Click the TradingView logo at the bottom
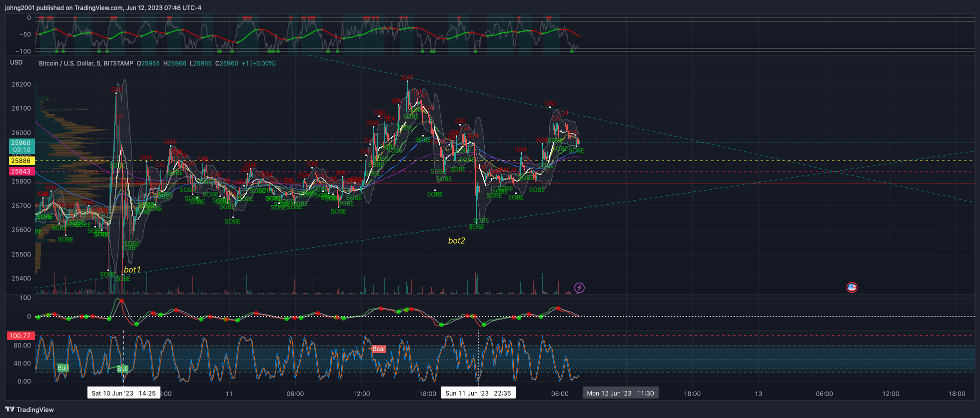980x418 pixels. (x=29, y=409)
